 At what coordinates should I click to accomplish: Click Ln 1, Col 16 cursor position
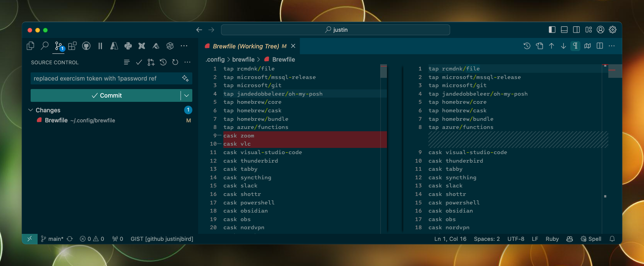450,239
